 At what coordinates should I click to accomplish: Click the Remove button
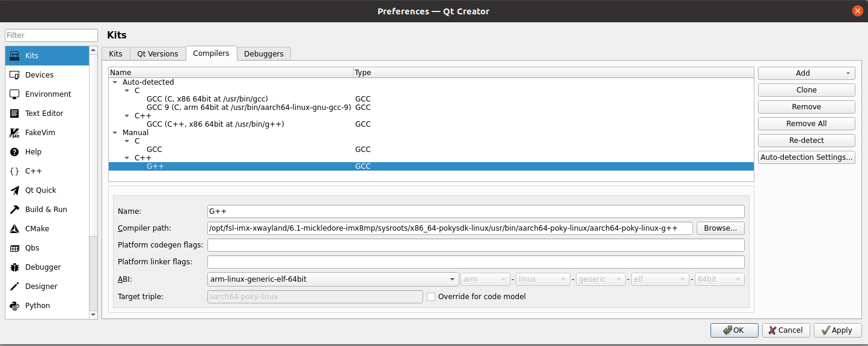coord(807,106)
